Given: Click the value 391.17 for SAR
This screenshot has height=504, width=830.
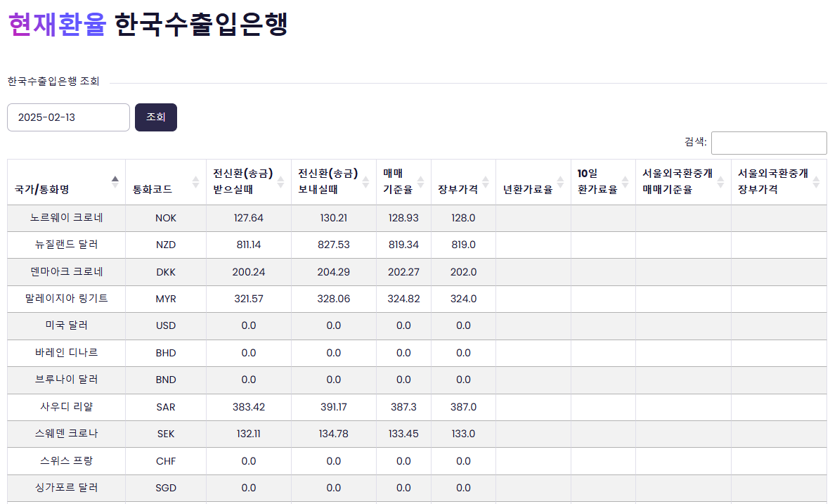Looking at the screenshot, I should coord(334,407).
